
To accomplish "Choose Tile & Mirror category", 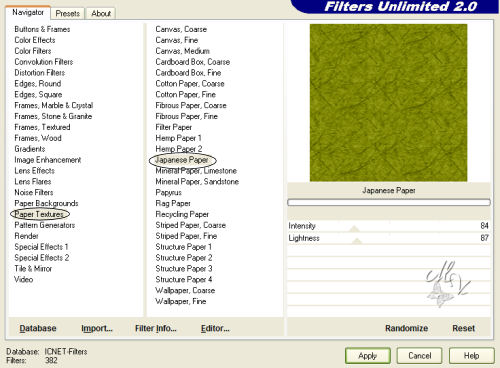I will tap(33, 269).
